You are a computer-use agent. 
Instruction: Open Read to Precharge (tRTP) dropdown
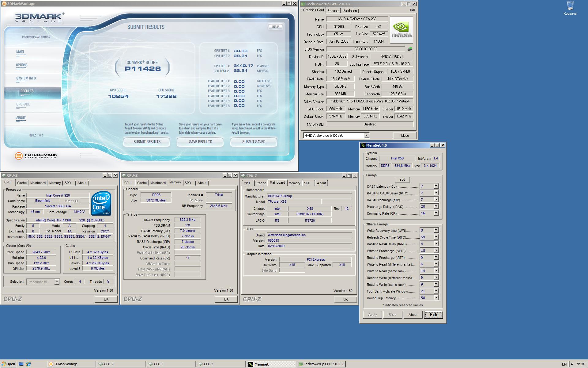point(436,257)
